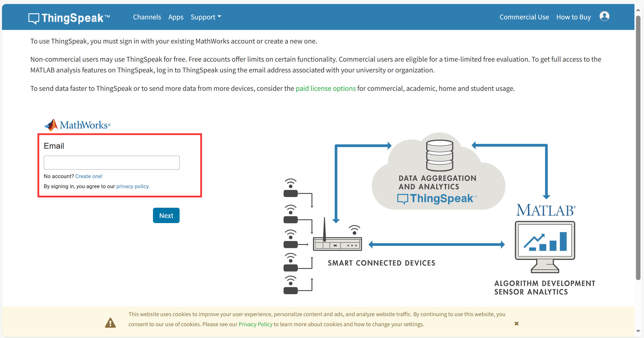
Task: Open the Apps menu item
Action: point(176,17)
